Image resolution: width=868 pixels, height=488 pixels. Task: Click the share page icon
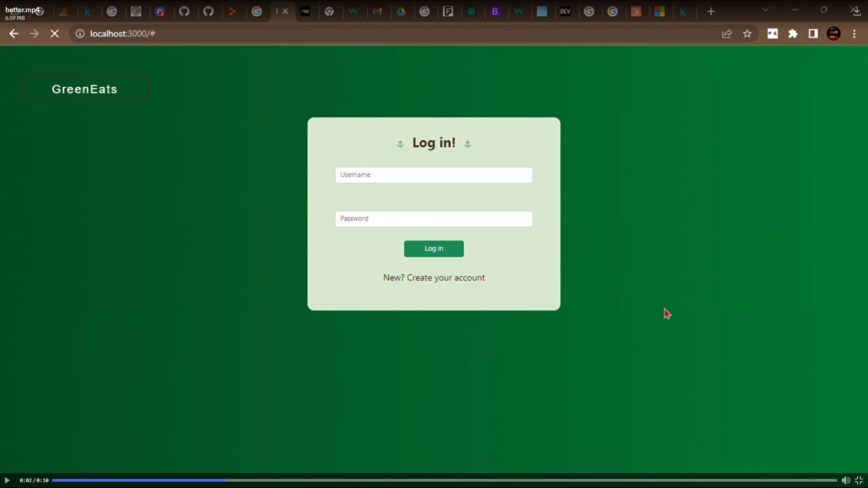(x=726, y=34)
